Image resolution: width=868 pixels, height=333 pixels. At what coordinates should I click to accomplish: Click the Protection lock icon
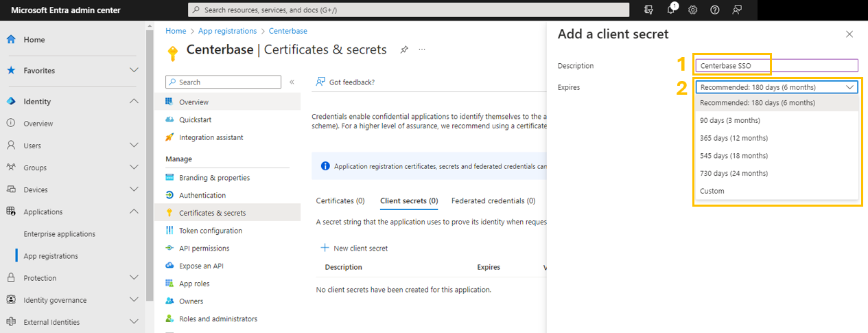pyautogui.click(x=11, y=278)
